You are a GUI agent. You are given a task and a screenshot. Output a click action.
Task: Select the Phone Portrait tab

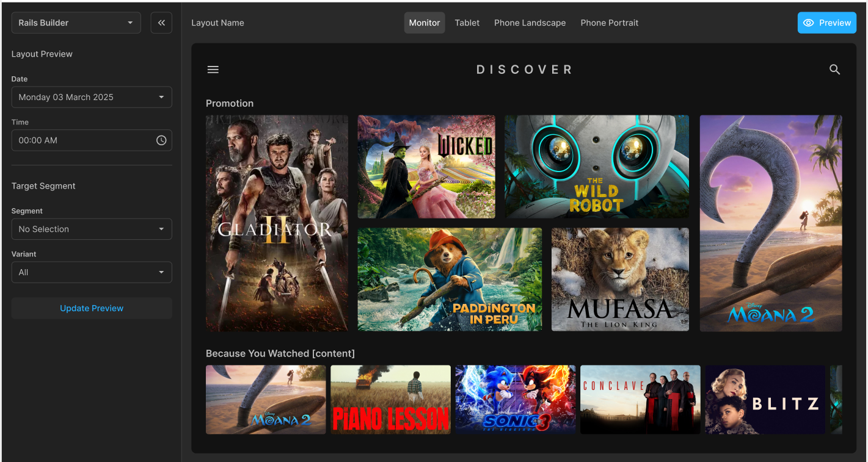click(610, 23)
